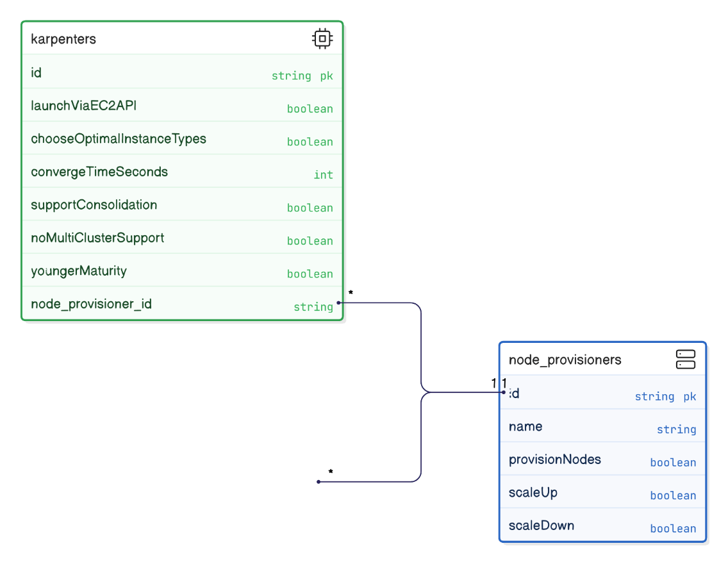Click boolean type of provisionNodes
This screenshot has height=564, width=728.
point(673,462)
